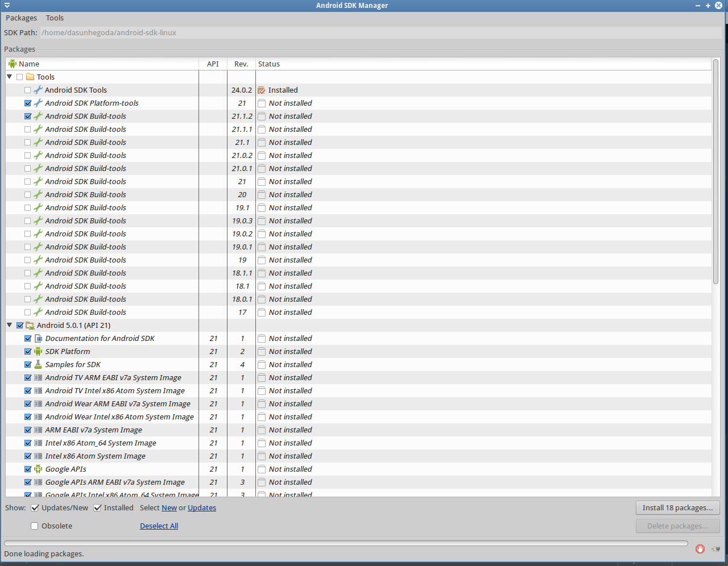
Task: Click the Documentation for Android SDK icon
Action: [x=38, y=338]
